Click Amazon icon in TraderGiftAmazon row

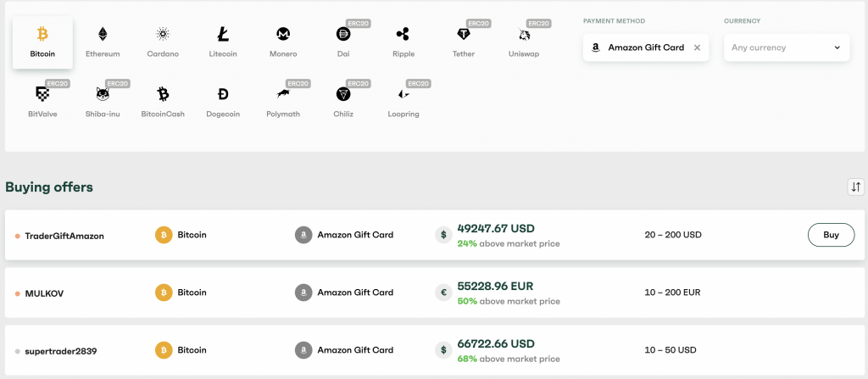[303, 235]
